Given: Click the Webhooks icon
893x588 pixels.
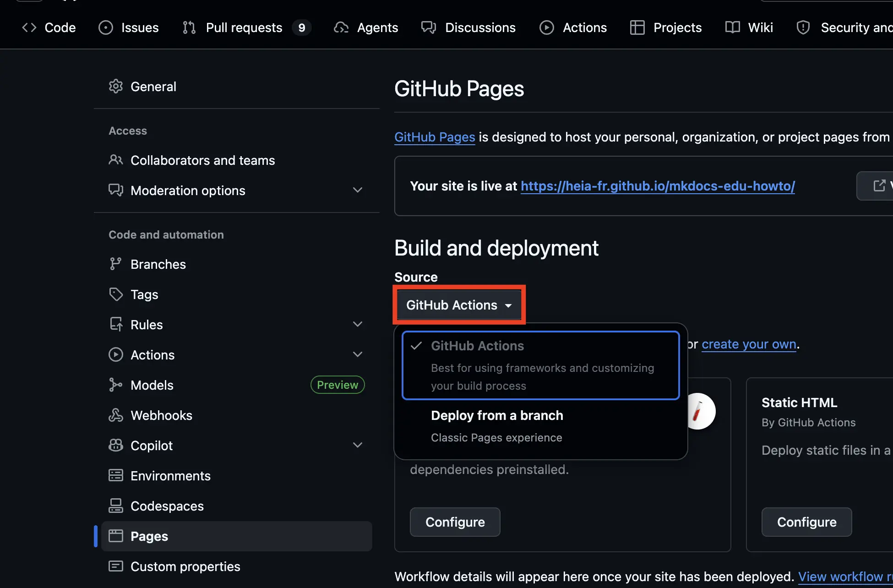Looking at the screenshot, I should coord(116,415).
